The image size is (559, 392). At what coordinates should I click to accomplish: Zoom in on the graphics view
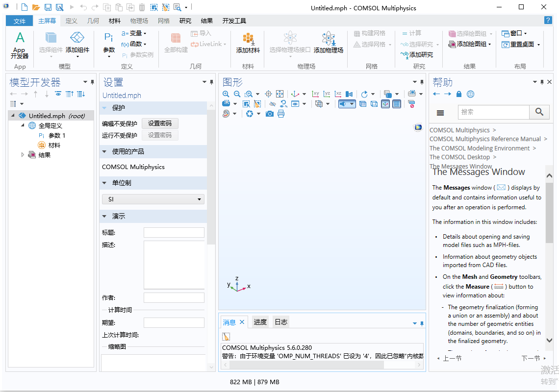226,94
